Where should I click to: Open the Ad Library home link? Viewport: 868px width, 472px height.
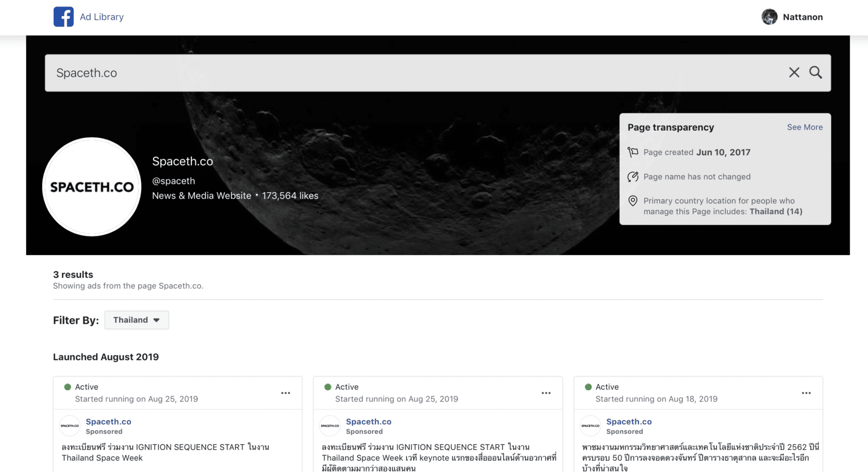pos(101,17)
